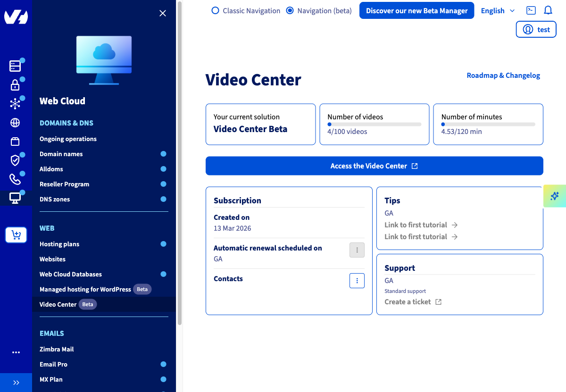
Task: Select Video Center in the Web menu
Action: [58, 304]
